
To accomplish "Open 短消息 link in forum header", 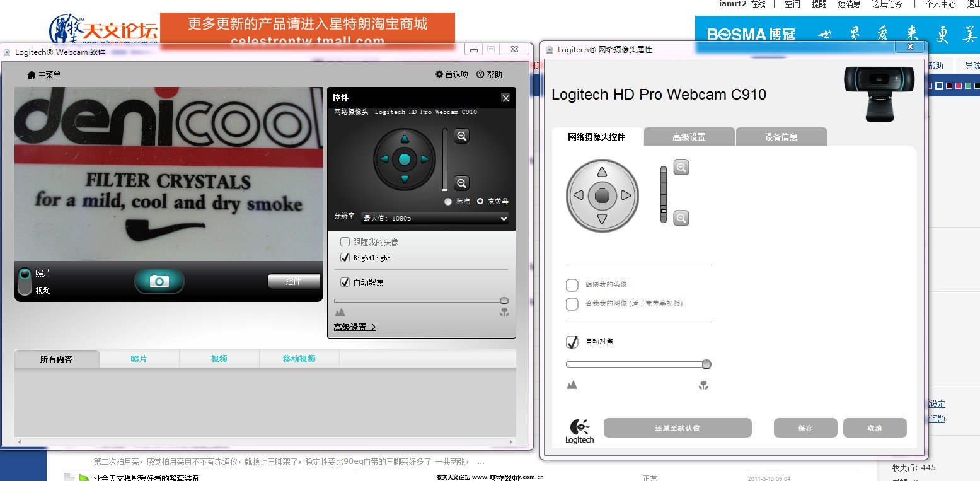I will (x=849, y=4).
